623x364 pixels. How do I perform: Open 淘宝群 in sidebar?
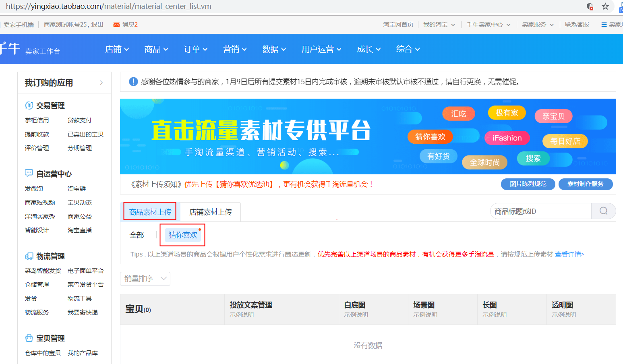point(77,189)
